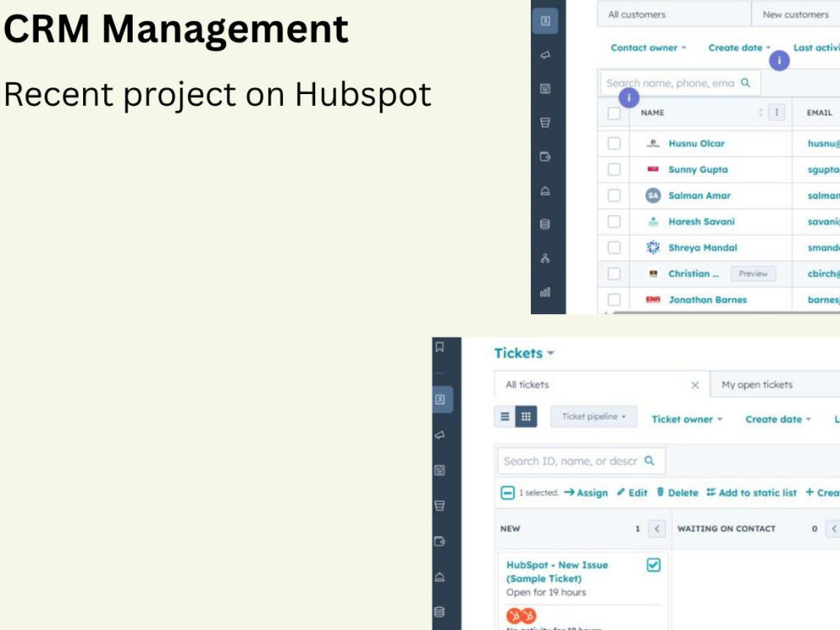Click the contacts search name field

click(x=680, y=83)
